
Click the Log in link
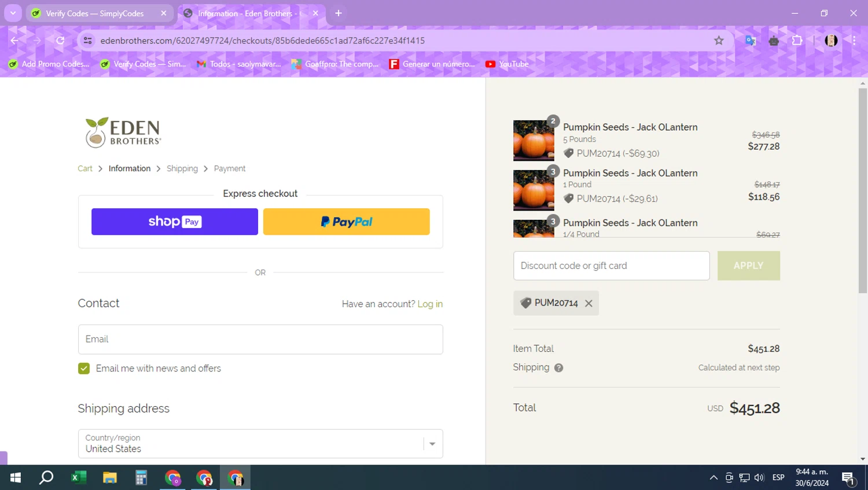pyautogui.click(x=430, y=304)
